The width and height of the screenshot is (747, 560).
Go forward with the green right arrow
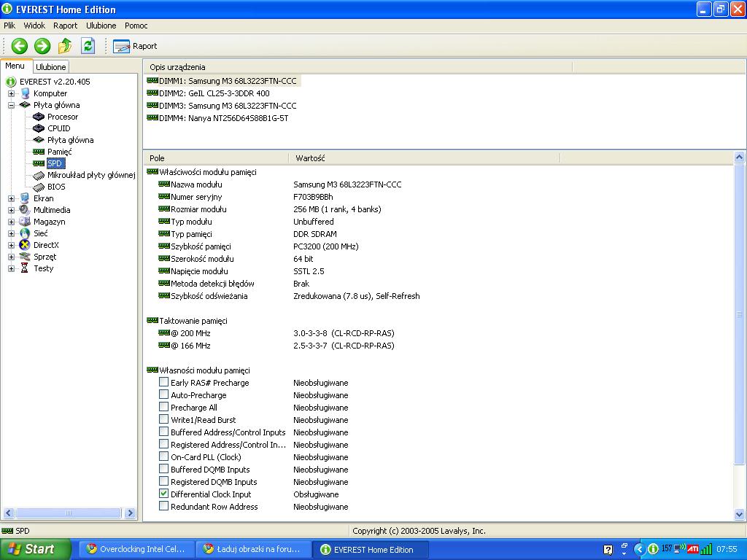pyautogui.click(x=42, y=46)
